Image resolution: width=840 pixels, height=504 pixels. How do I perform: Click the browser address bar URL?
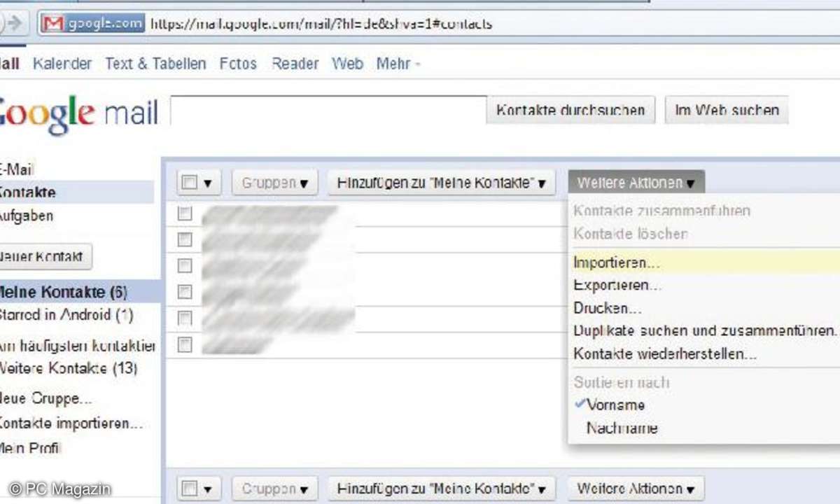[321, 24]
